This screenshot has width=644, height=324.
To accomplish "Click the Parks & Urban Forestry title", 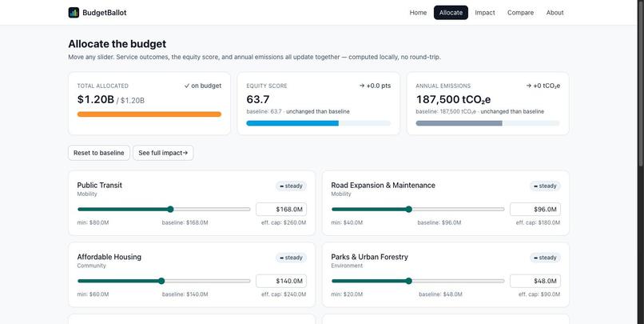I will click(x=370, y=257).
